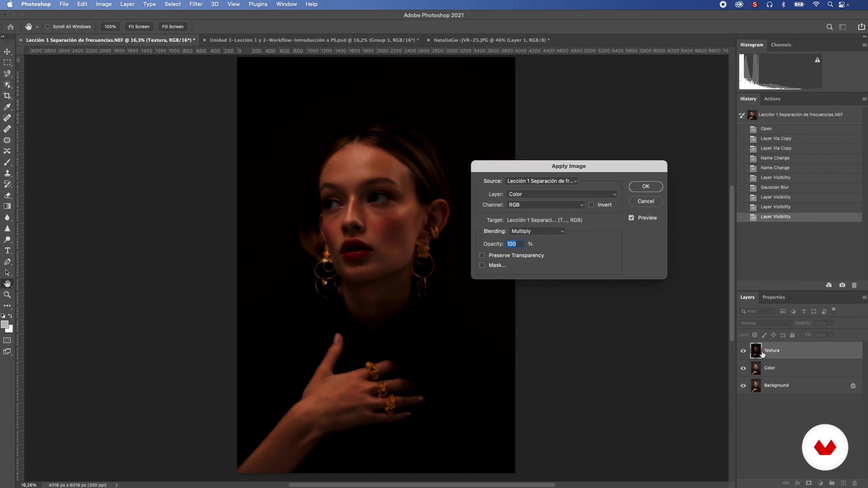868x488 pixels.
Task: Swap foreground and background colors icon
Action: pyautogui.click(x=10, y=316)
